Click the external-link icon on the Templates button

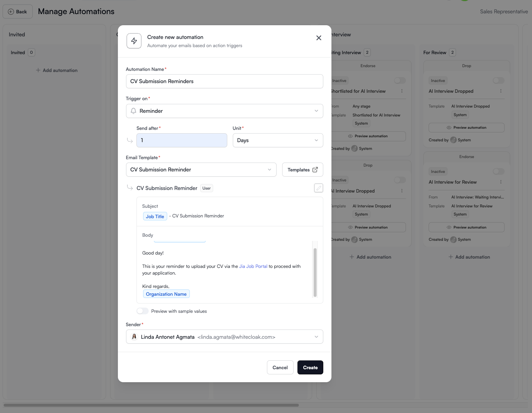click(314, 170)
